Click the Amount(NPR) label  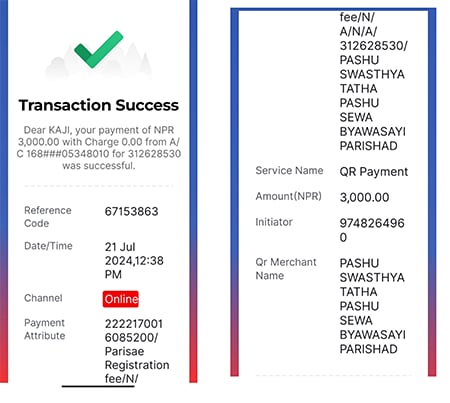click(x=289, y=196)
